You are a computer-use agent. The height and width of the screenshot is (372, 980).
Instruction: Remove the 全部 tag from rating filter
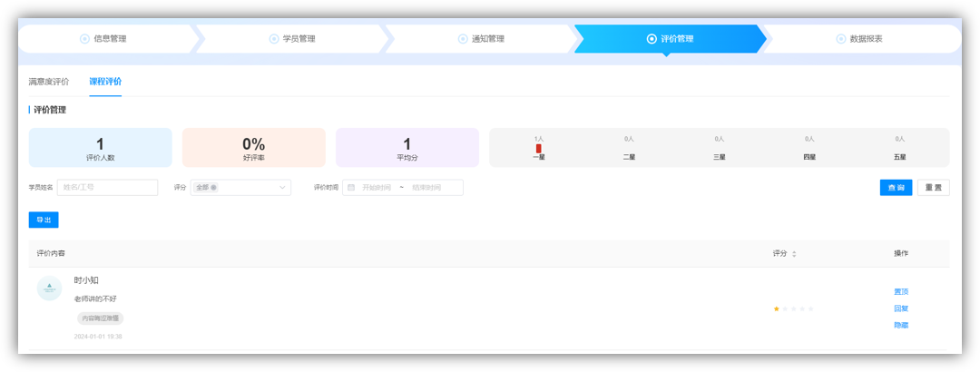(x=214, y=188)
